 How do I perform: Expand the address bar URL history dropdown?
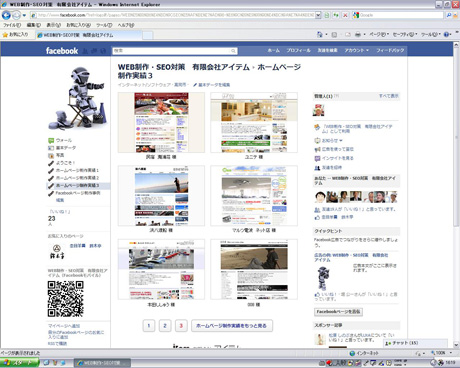coord(318,15)
